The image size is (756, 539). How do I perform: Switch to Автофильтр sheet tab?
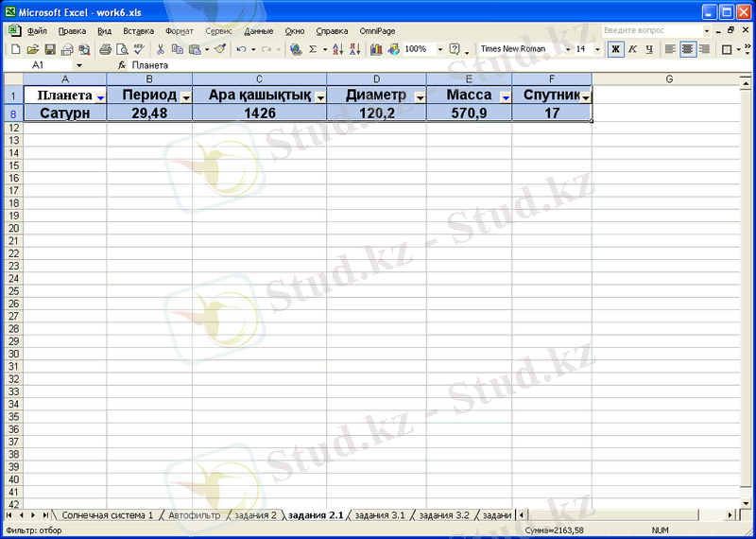click(195, 515)
